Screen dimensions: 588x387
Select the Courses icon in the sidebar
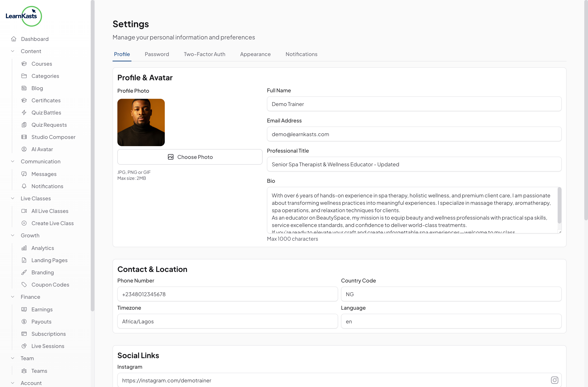pyautogui.click(x=24, y=63)
